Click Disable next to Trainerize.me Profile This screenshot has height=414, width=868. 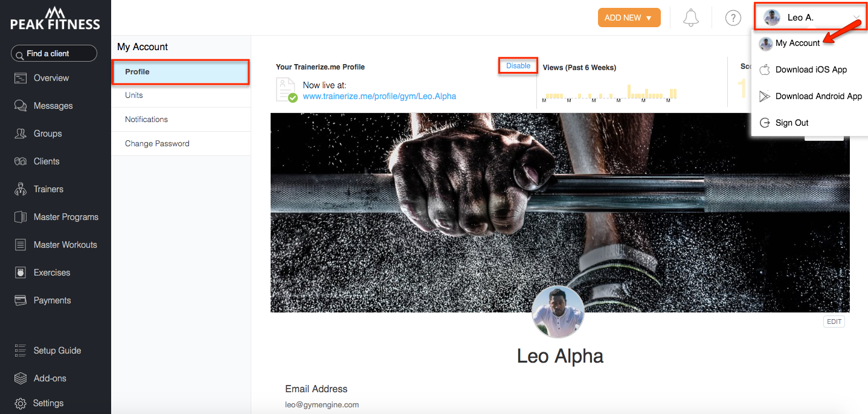pos(518,66)
